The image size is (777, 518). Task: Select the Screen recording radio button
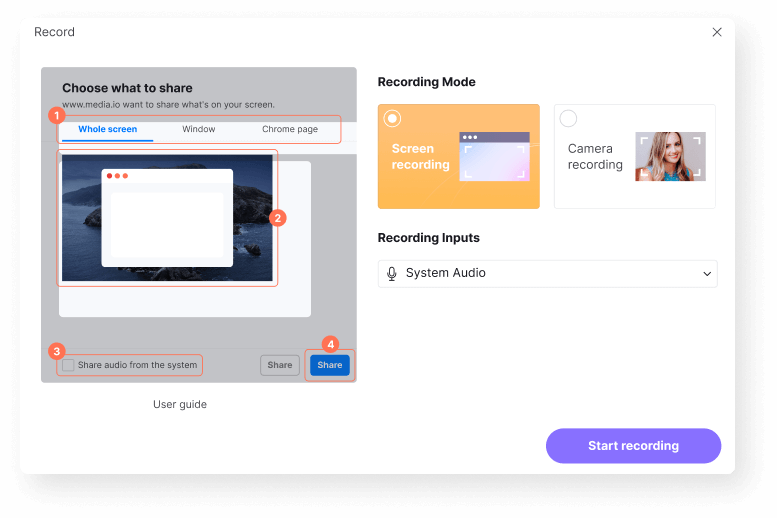click(x=392, y=118)
